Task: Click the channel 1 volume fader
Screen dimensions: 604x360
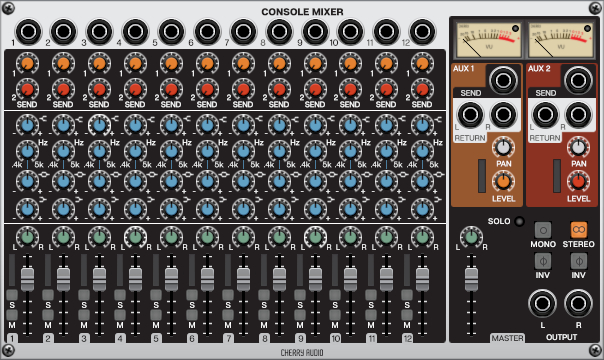Action: (x=27, y=280)
